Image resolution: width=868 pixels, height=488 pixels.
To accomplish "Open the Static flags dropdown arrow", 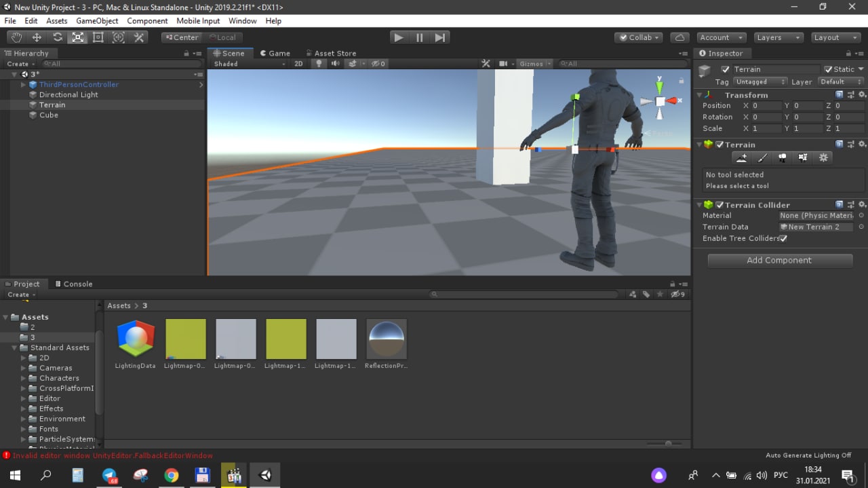I will point(861,69).
